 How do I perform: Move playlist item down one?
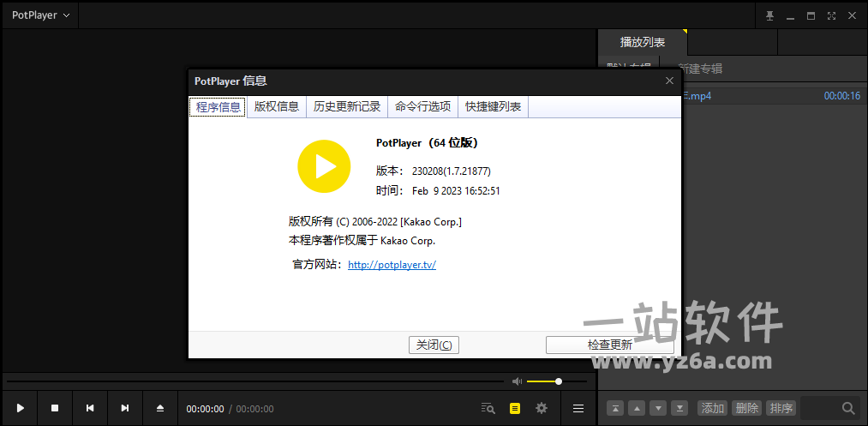pos(658,408)
